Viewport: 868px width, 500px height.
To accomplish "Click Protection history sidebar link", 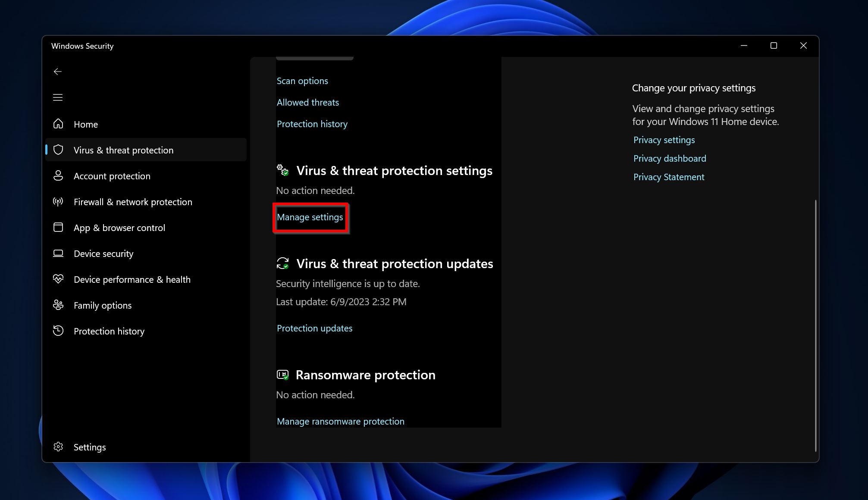I will pyautogui.click(x=109, y=331).
